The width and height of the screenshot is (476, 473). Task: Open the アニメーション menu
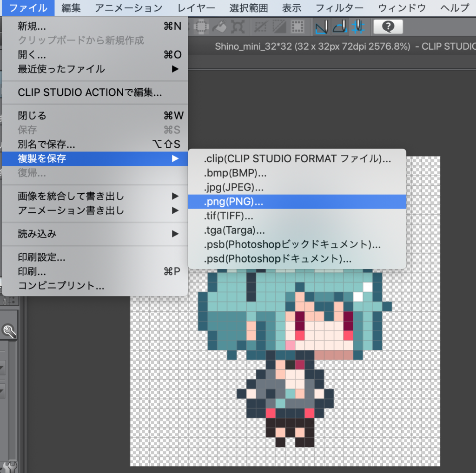(x=129, y=8)
